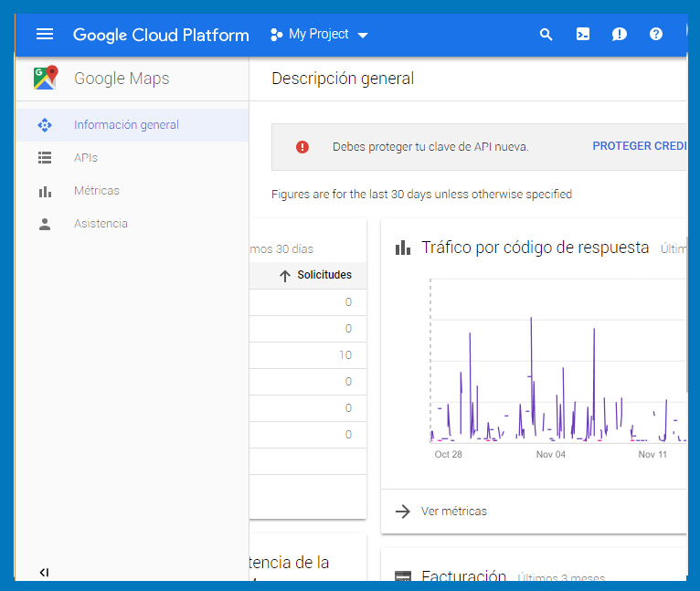This screenshot has height=591, width=700.
Task: Click the page's vertical scrollbar handle
Action: click(x=686, y=315)
